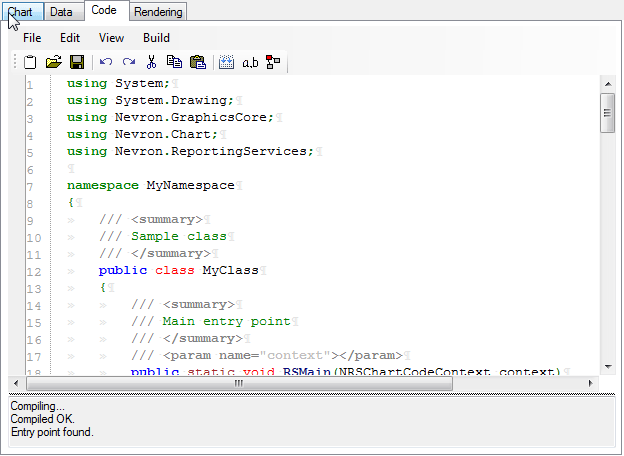Click the New document toolbar icon
The width and height of the screenshot is (624, 456).
(x=30, y=62)
